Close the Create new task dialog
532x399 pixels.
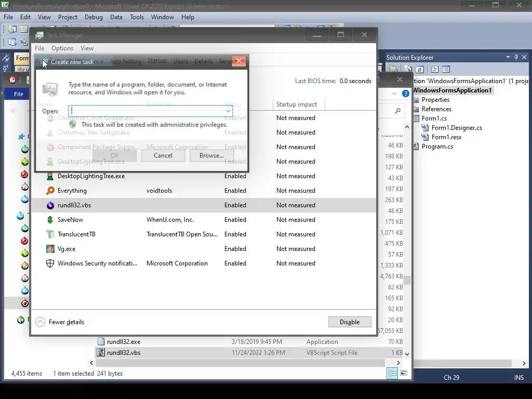point(239,61)
